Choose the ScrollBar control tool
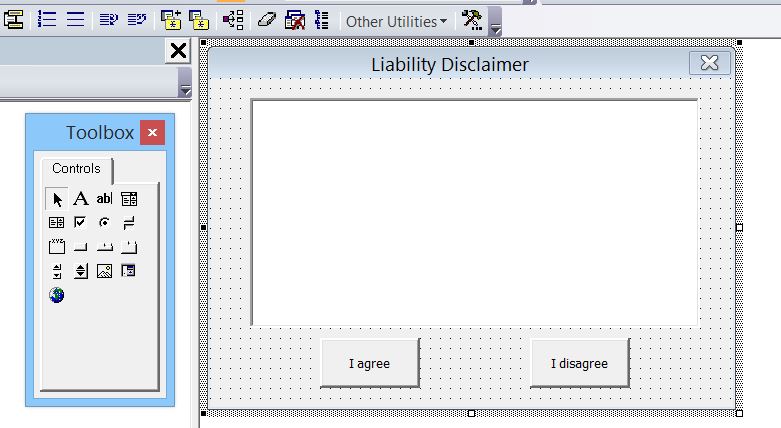 pyautogui.click(x=57, y=271)
